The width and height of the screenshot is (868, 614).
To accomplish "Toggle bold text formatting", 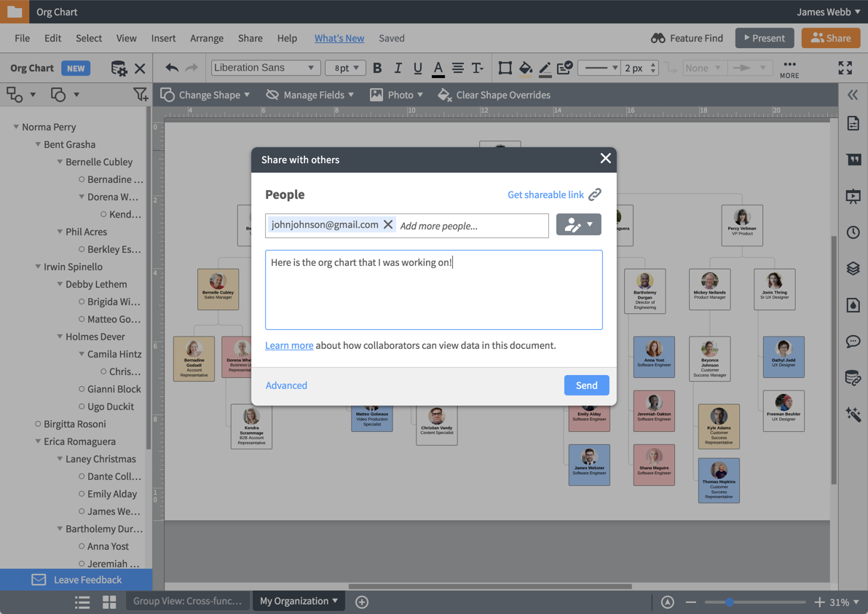I will coord(377,68).
